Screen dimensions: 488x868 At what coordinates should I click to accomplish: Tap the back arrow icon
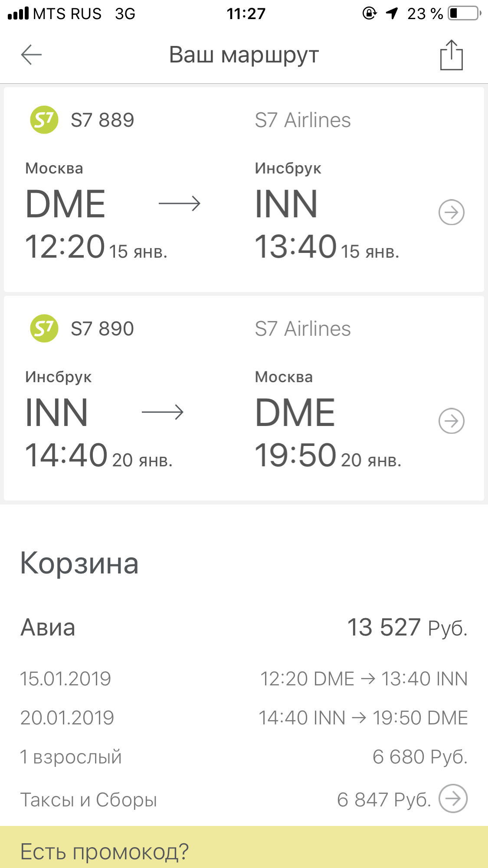31,55
